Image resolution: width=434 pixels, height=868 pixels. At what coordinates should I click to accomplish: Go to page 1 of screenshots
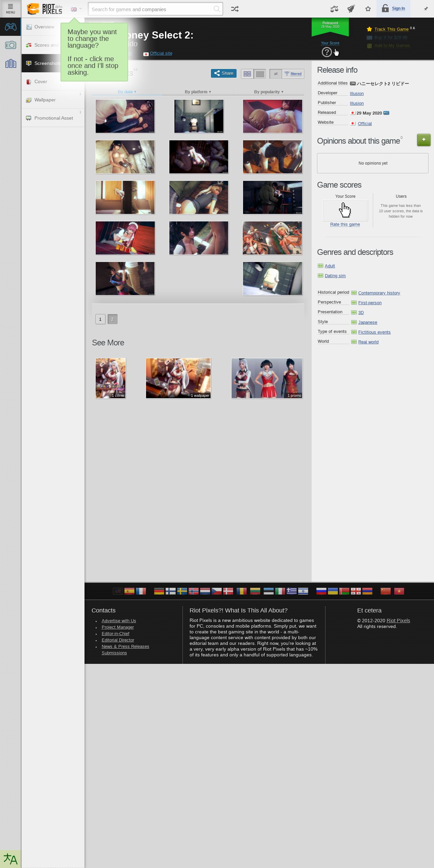[100, 319]
